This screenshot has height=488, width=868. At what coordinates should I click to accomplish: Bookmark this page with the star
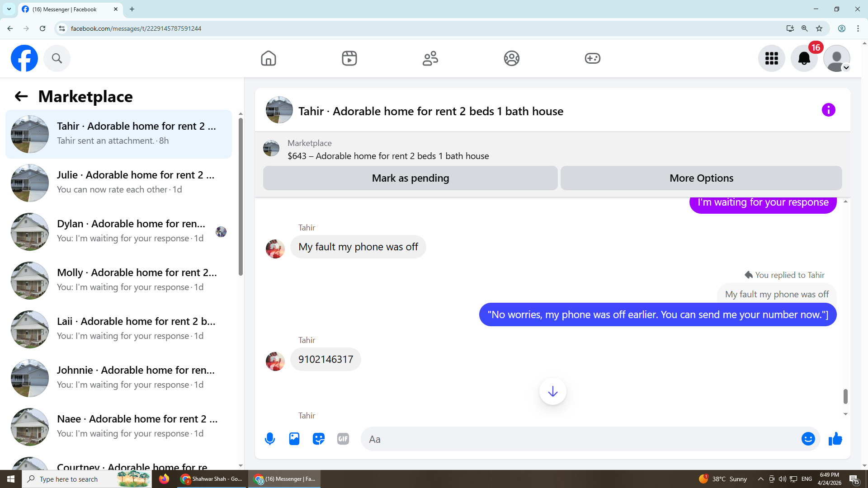click(819, 28)
